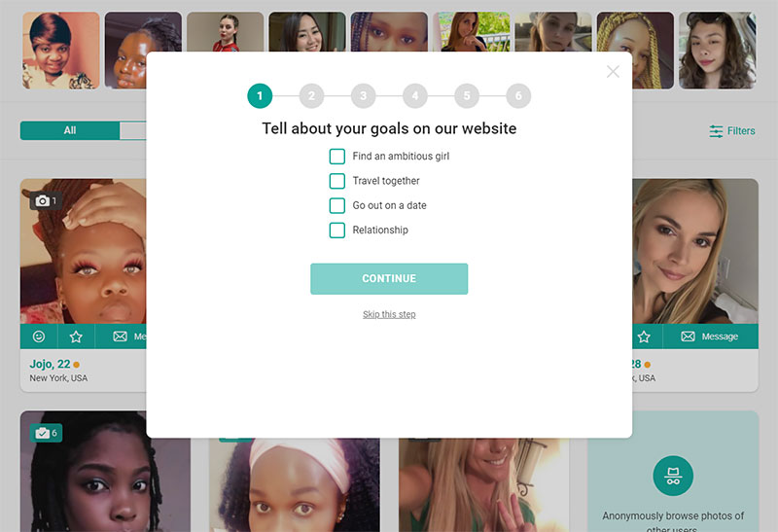Enable the 'Go out on a date' option
Screen dimensions: 778x532
click(336, 205)
